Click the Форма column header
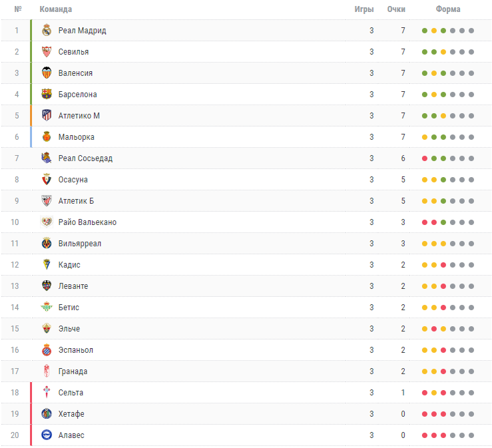The width and height of the screenshot is (492, 448). coord(448,9)
